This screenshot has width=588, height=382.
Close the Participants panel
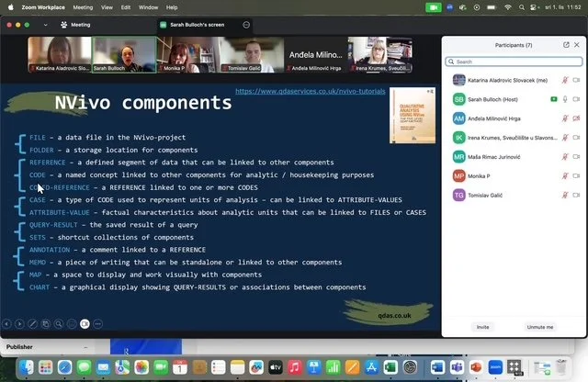tap(577, 45)
